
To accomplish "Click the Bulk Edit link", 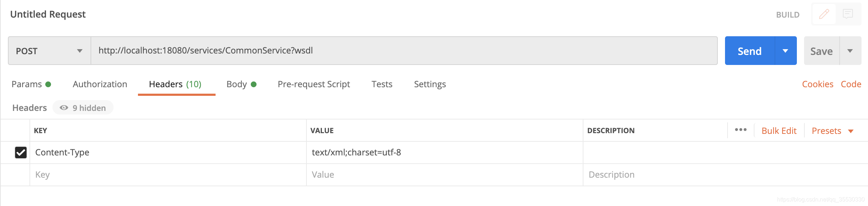I will pos(779,131).
